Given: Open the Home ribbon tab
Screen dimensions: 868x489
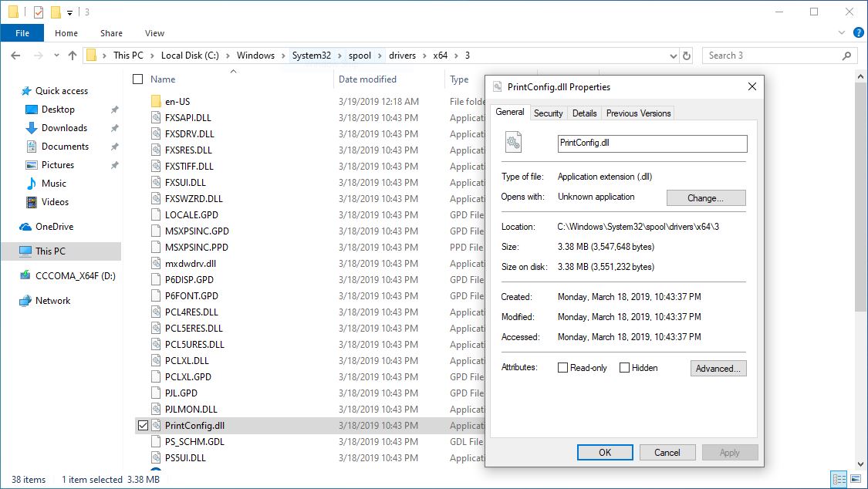Looking at the screenshot, I should 66,33.
